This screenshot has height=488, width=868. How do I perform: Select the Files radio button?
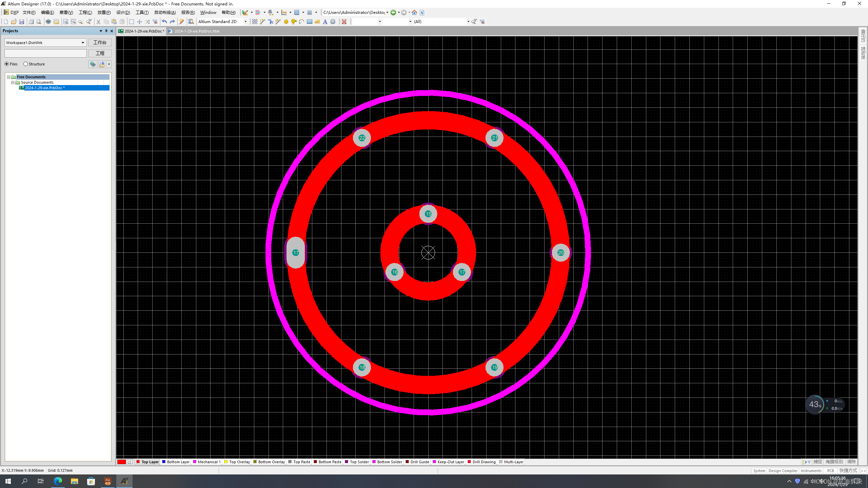(x=7, y=64)
